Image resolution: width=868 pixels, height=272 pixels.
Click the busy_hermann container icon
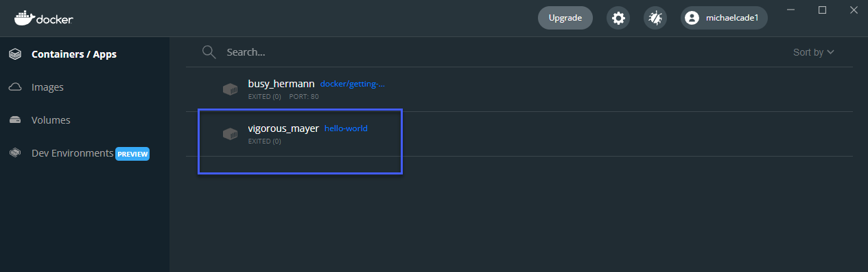point(230,89)
